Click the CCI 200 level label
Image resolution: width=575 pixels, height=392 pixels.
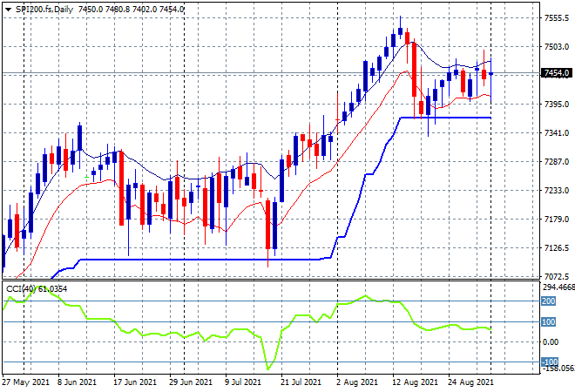pyautogui.click(x=549, y=301)
